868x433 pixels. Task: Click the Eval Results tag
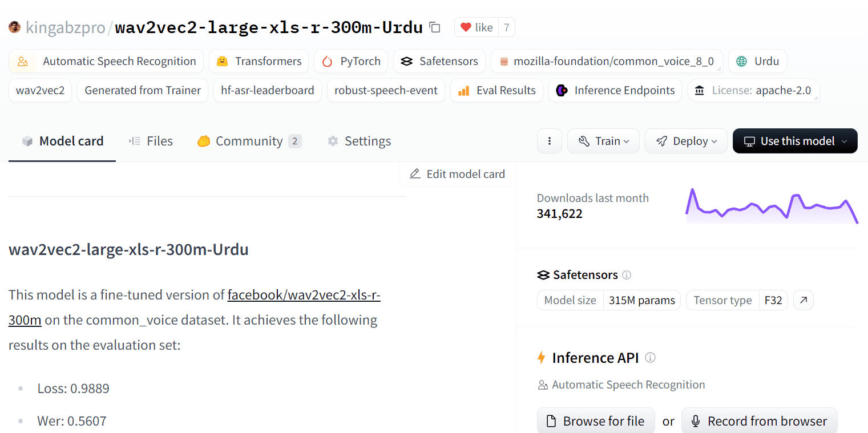pyautogui.click(x=496, y=90)
